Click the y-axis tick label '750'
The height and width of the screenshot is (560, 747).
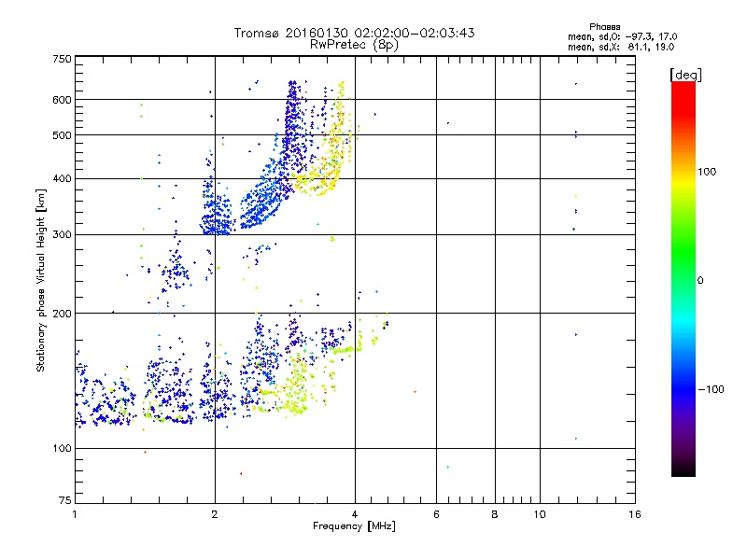pyautogui.click(x=63, y=59)
